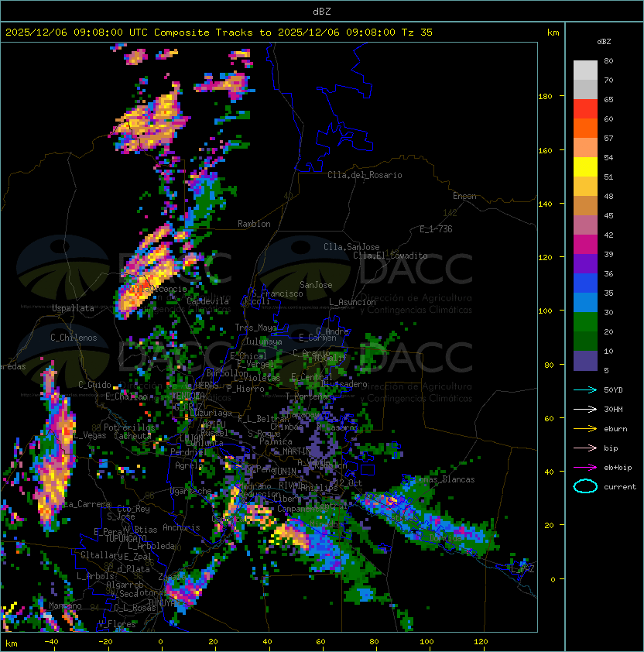This screenshot has width=644, height=652.
Task: Click the 'Composite Tracks' timestamp header line
Action: point(219,33)
